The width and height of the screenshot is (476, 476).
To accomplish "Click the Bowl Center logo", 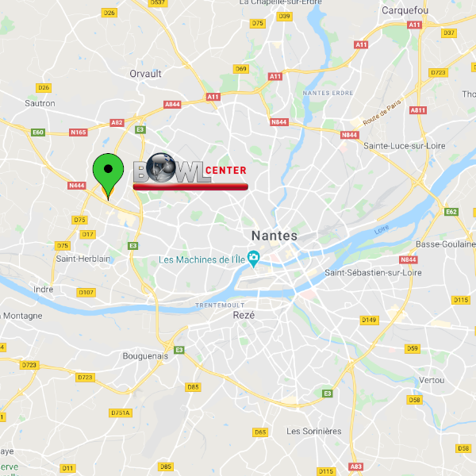I will [190, 171].
